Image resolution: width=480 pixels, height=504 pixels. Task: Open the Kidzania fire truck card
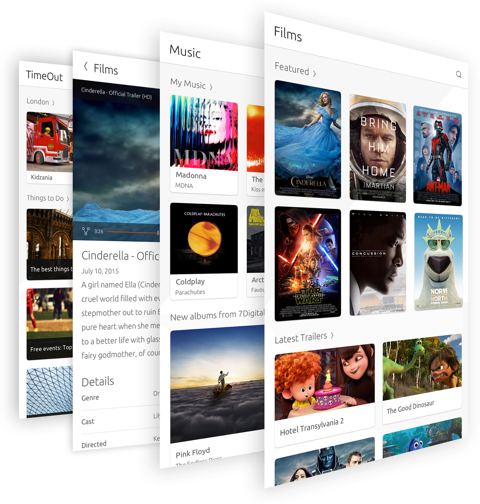(49, 147)
